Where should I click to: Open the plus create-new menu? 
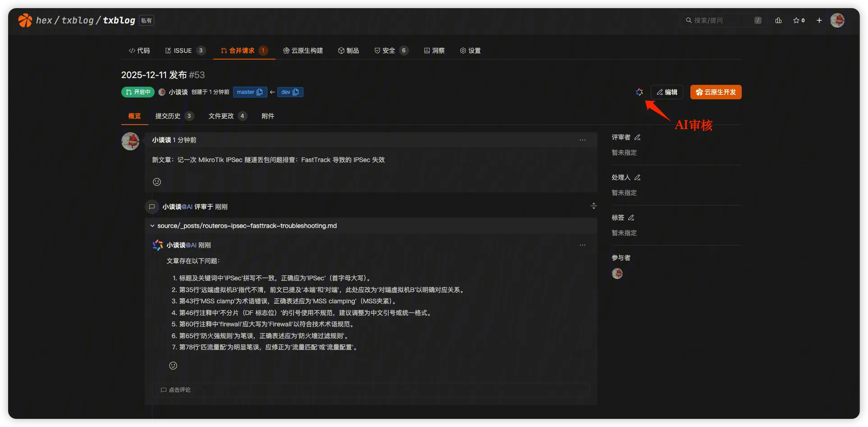pos(819,20)
